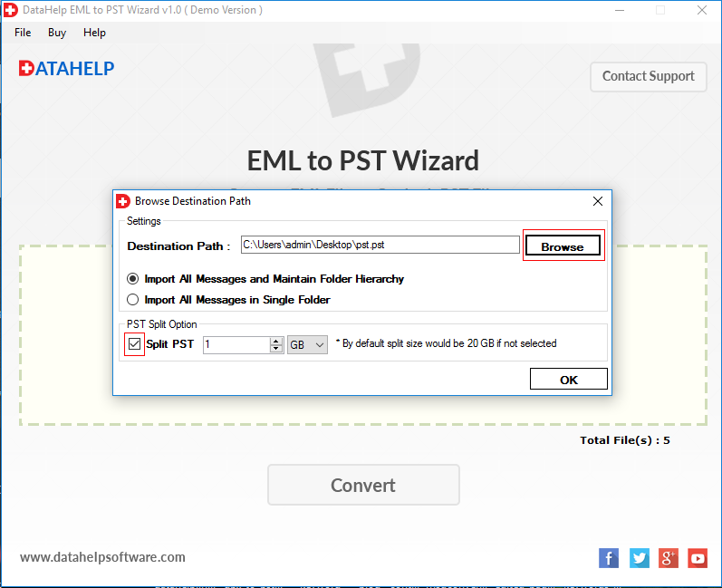Image resolution: width=722 pixels, height=588 pixels.
Task: Open the YouTube social icon
Action: (698, 558)
